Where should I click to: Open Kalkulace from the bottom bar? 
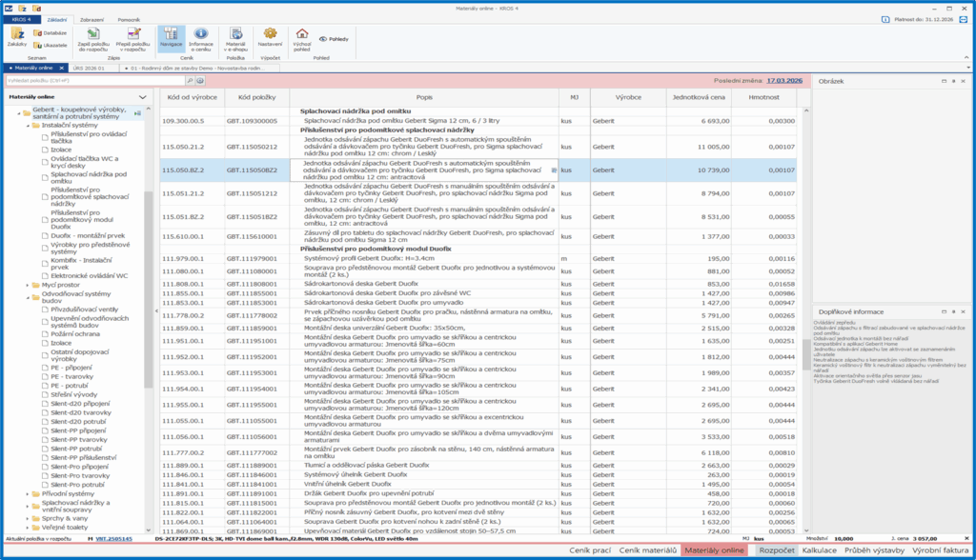tap(819, 550)
